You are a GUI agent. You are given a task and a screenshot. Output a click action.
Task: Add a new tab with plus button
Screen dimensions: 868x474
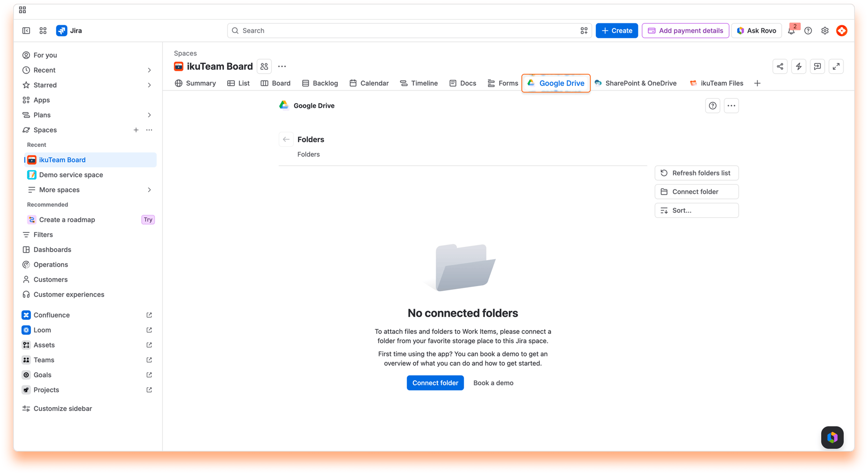[x=758, y=83]
